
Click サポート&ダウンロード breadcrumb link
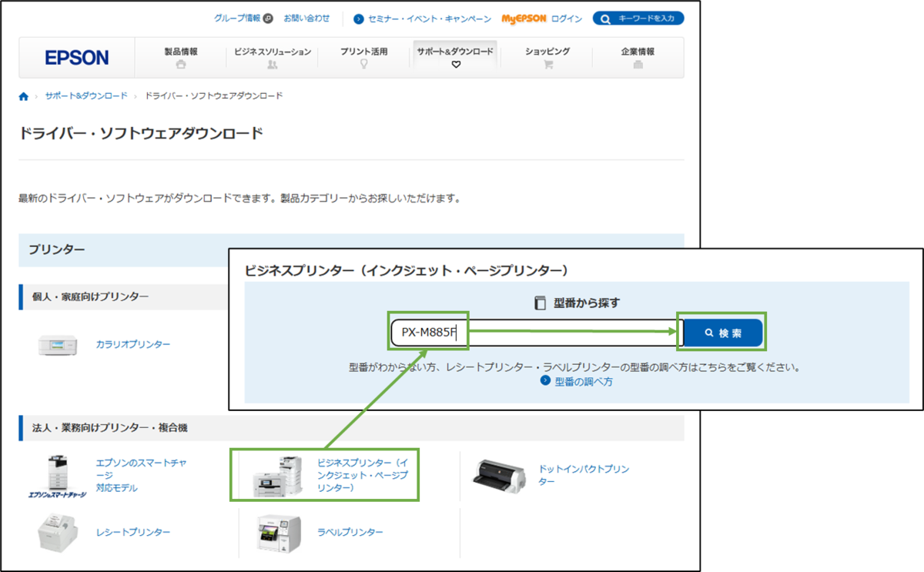click(x=86, y=96)
